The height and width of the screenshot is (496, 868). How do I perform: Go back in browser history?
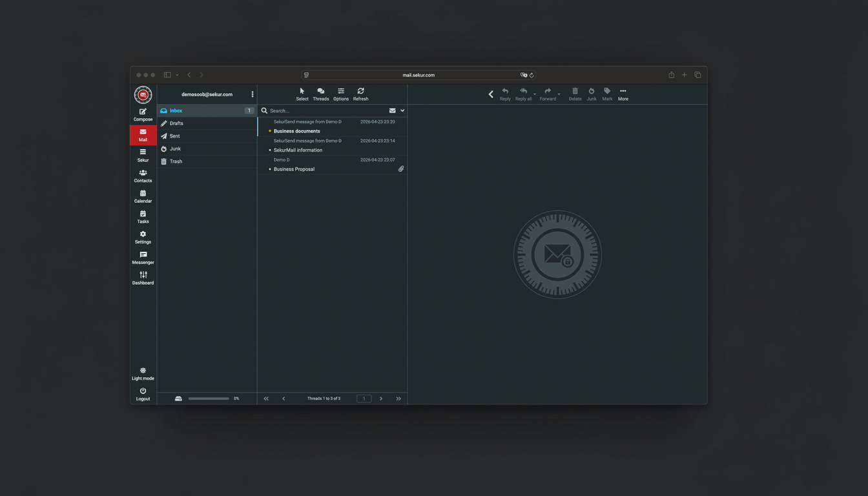[189, 75]
